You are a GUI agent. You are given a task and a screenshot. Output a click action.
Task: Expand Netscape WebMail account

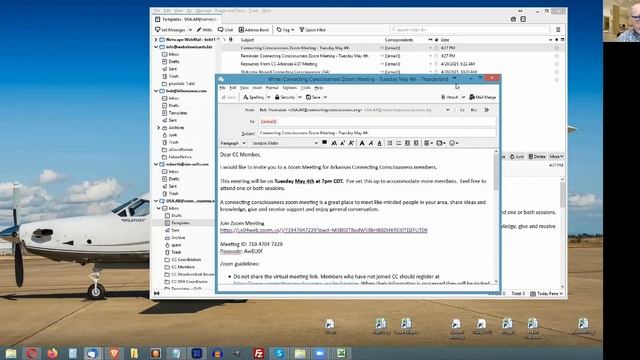(x=156, y=40)
